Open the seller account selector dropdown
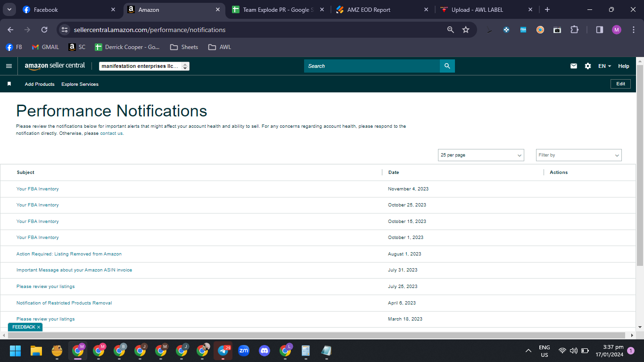 [x=144, y=66]
